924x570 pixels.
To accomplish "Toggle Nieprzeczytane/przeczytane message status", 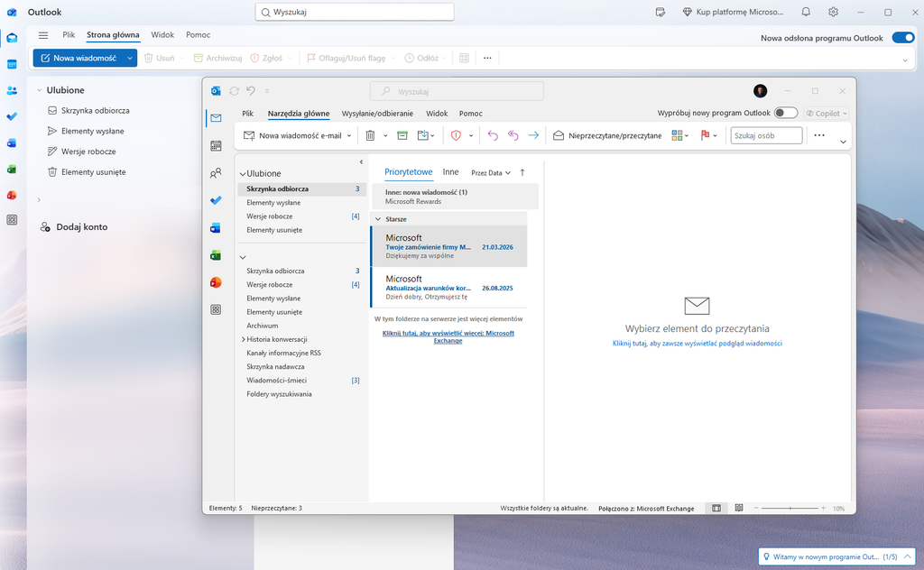I will (x=607, y=135).
